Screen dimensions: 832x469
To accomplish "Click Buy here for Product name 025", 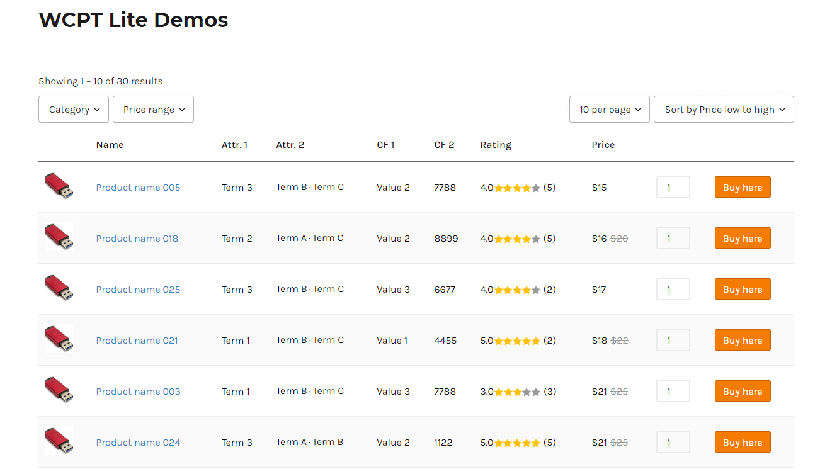I will pyautogui.click(x=742, y=289).
